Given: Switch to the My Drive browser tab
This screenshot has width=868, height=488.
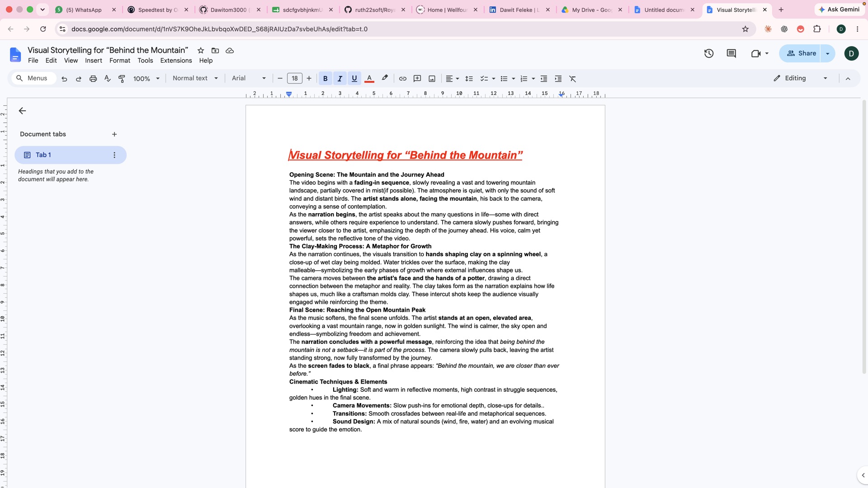Looking at the screenshot, I should tap(591, 9).
